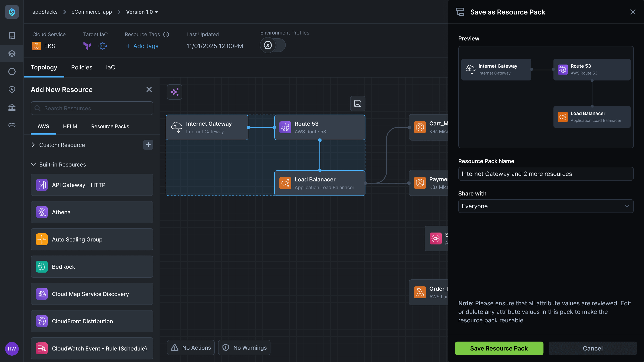
Task: Click the AI sparkle assistant button
Action: 174,92
